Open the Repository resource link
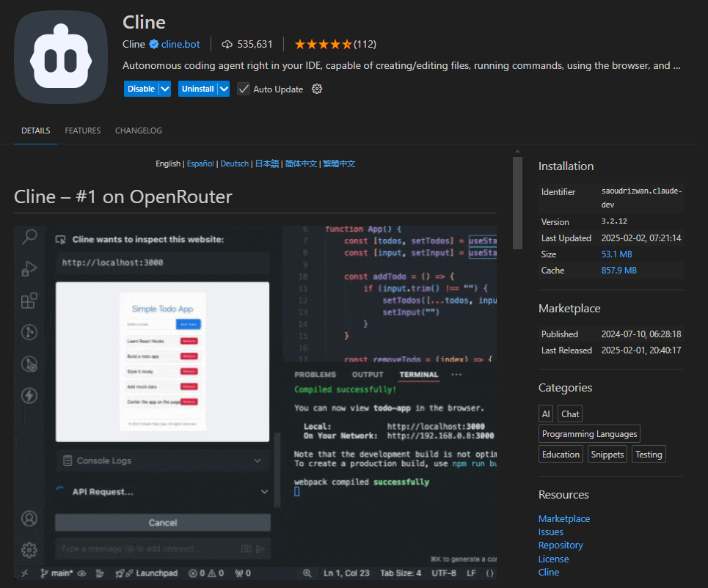Image resolution: width=708 pixels, height=588 pixels. tap(561, 545)
